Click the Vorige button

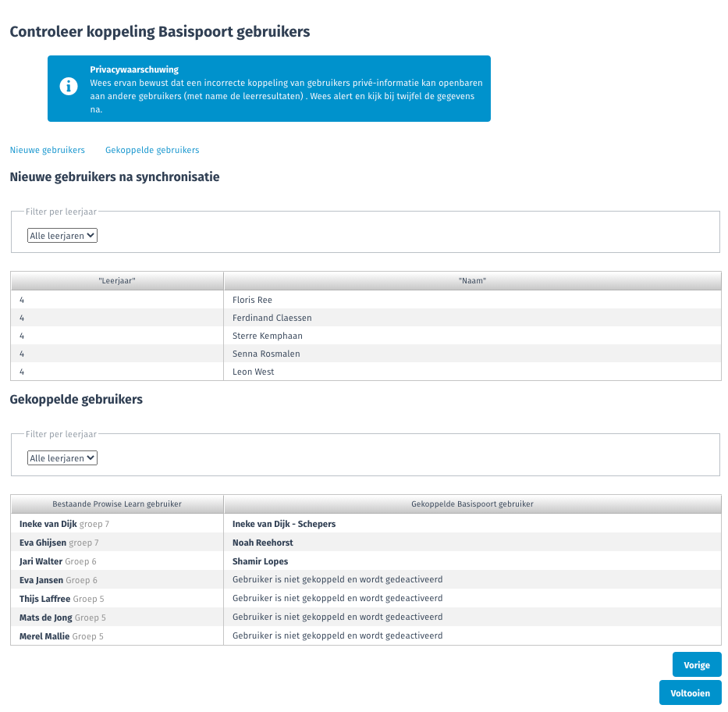pyautogui.click(x=696, y=665)
